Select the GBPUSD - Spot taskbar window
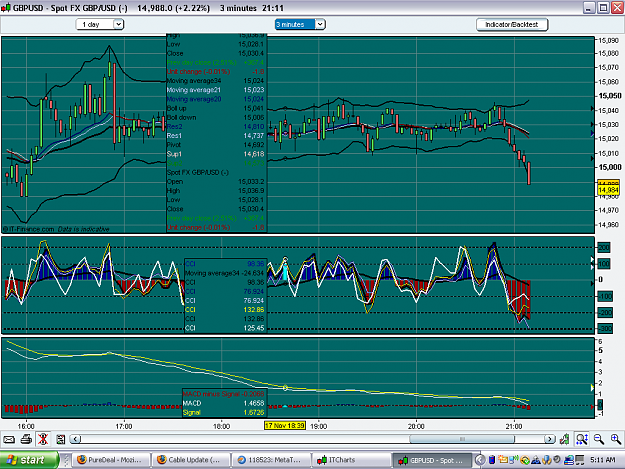 pos(432,460)
